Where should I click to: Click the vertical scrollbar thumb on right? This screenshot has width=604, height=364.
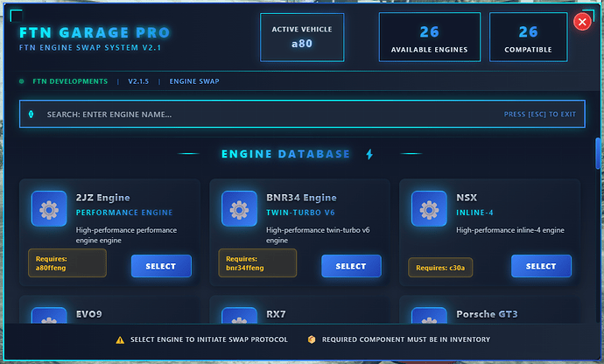599,154
